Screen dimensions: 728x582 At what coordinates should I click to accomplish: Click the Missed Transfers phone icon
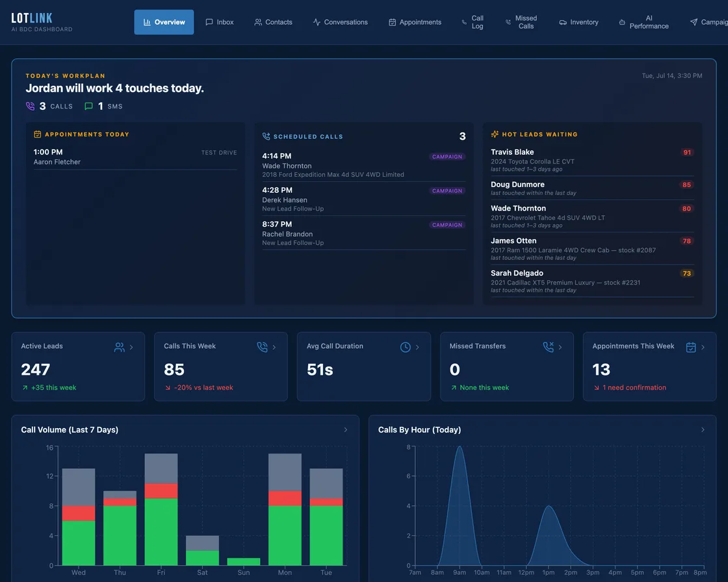point(549,347)
